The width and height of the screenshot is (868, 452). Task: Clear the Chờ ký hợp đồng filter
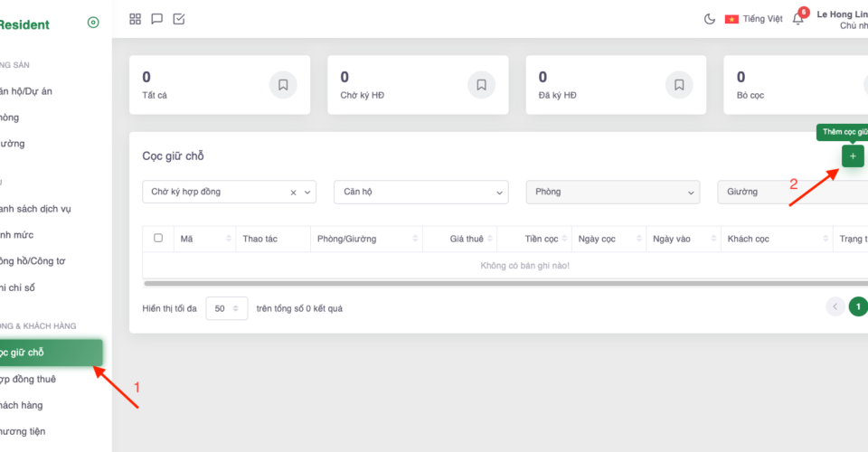click(293, 193)
